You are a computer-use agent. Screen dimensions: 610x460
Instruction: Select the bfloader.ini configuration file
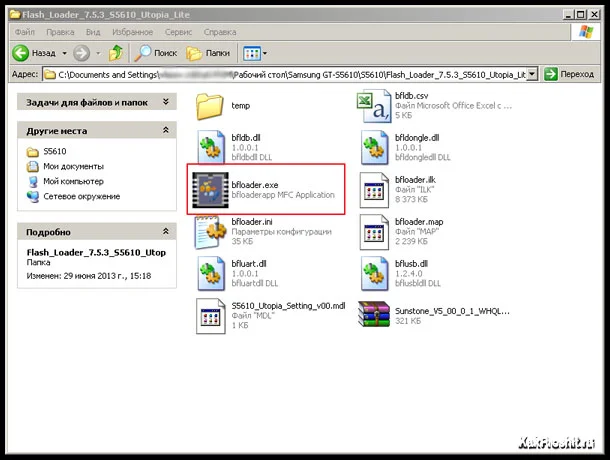[x=211, y=230]
